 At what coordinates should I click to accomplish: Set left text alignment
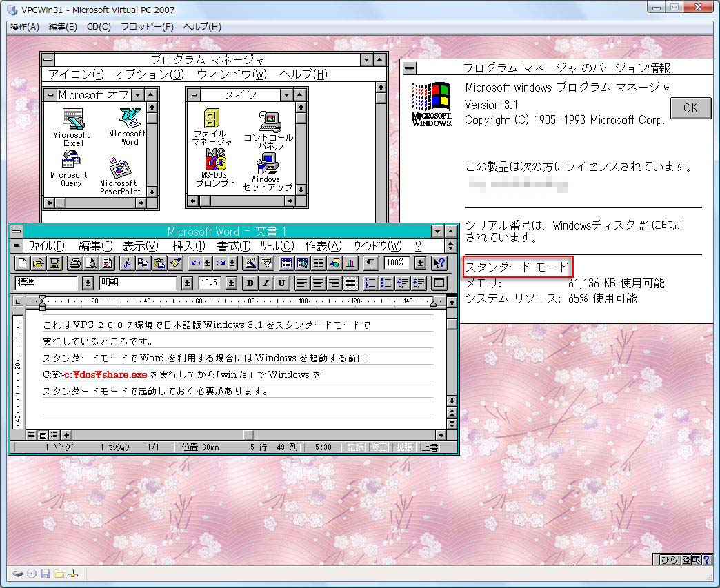coord(301,283)
